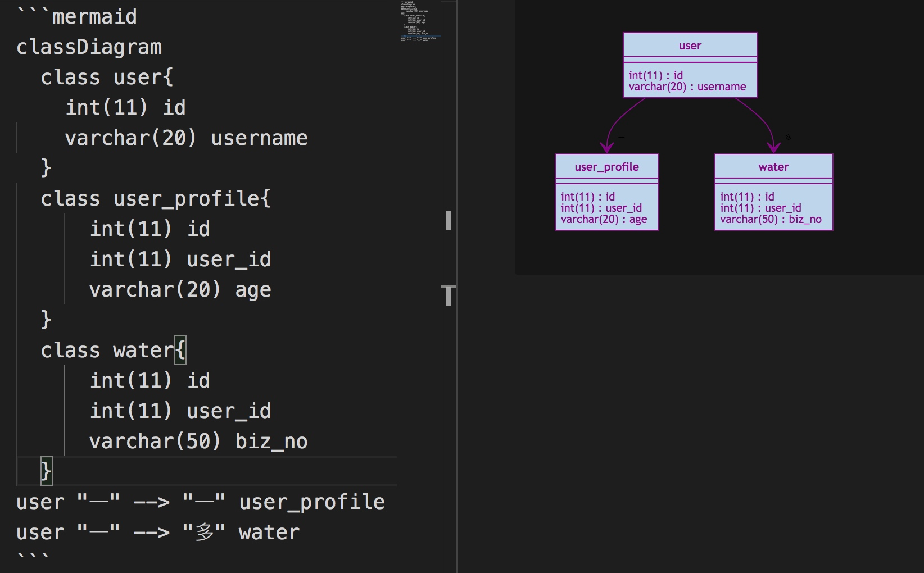Click 'int(11) : id' in the user_profile diagram box

(588, 197)
